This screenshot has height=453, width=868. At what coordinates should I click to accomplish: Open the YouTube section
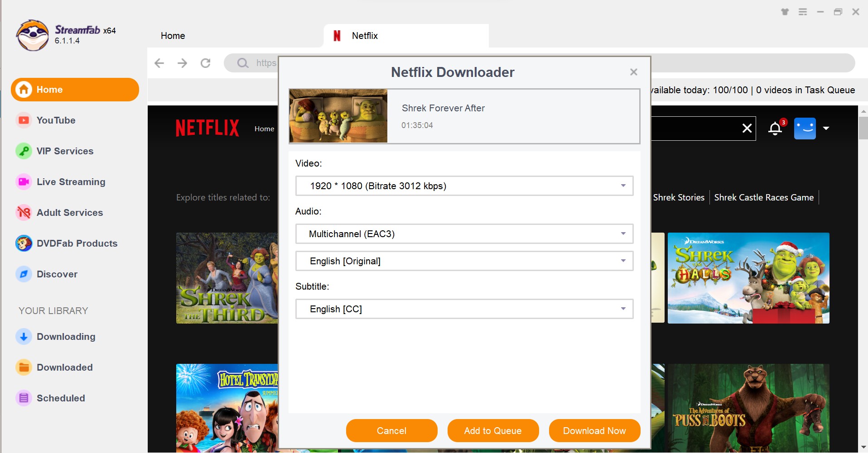56,120
